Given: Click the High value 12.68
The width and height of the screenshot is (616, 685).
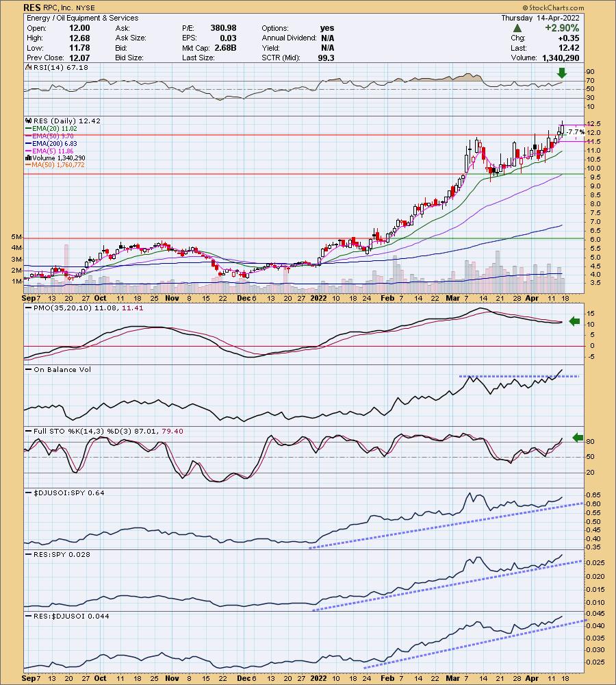Looking at the screenshot, I should pyautogui.click(x=79, y=38).
